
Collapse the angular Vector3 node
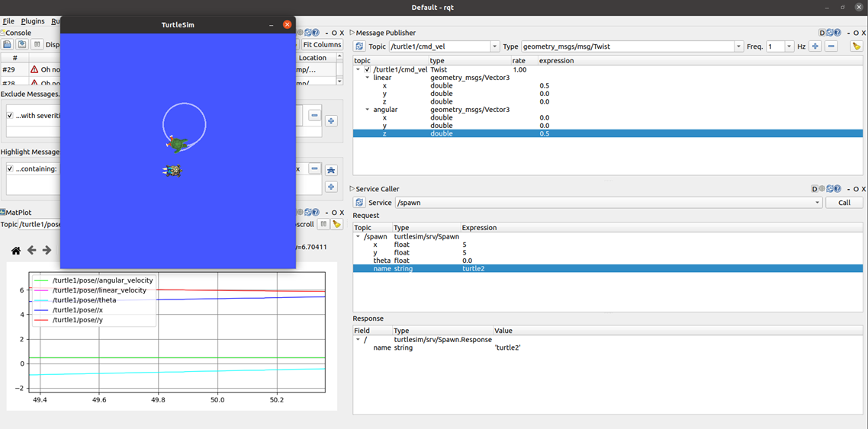click(x=367, y=110)
